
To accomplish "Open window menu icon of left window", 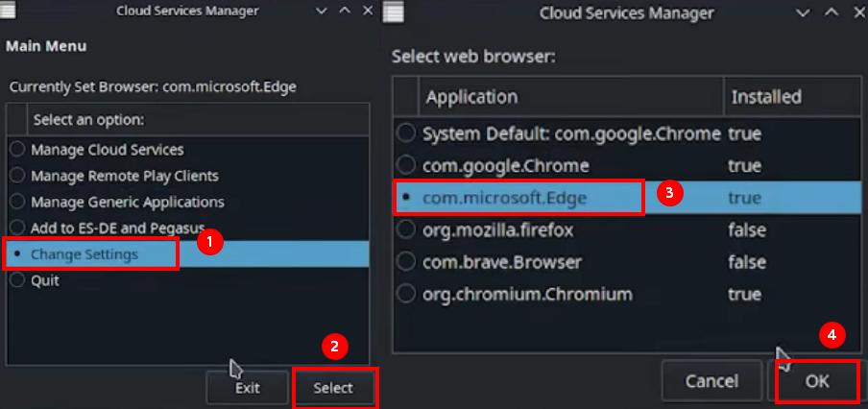I will pos(8,11).
